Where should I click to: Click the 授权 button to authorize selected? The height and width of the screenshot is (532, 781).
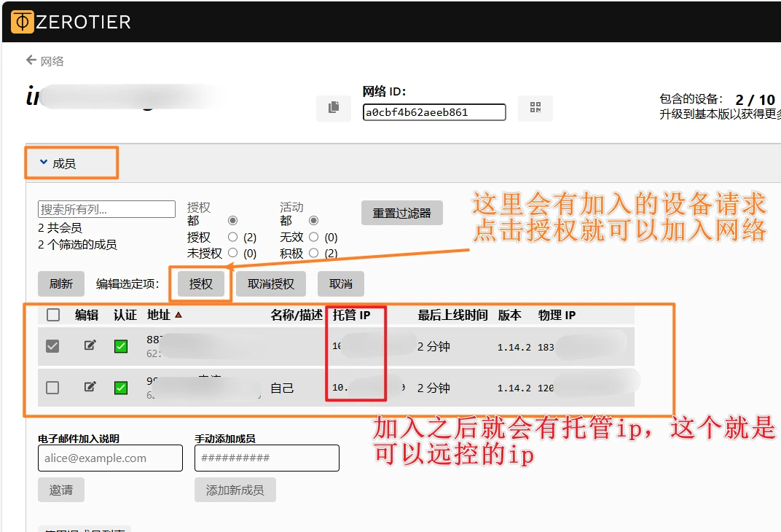(x=201, y=284)
